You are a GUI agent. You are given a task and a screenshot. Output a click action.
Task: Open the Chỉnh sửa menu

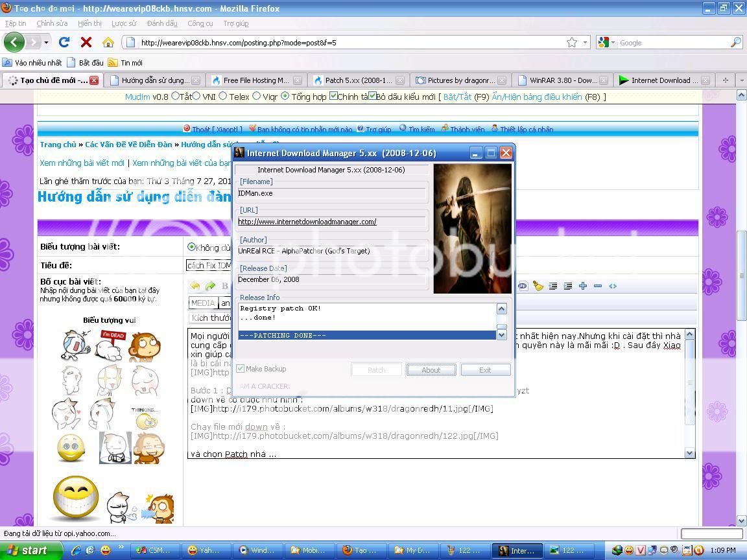point(52,23)
